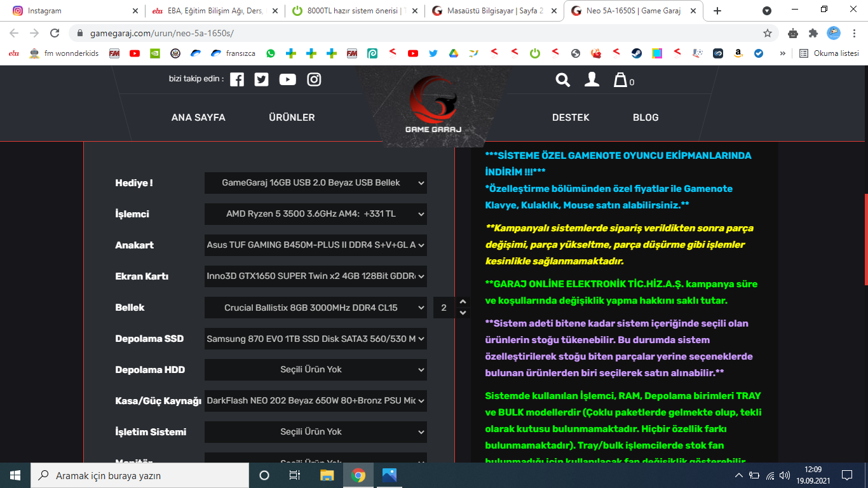
Task: Expand the İşletim Sistemi dropdown
Action: click(316, 432)
